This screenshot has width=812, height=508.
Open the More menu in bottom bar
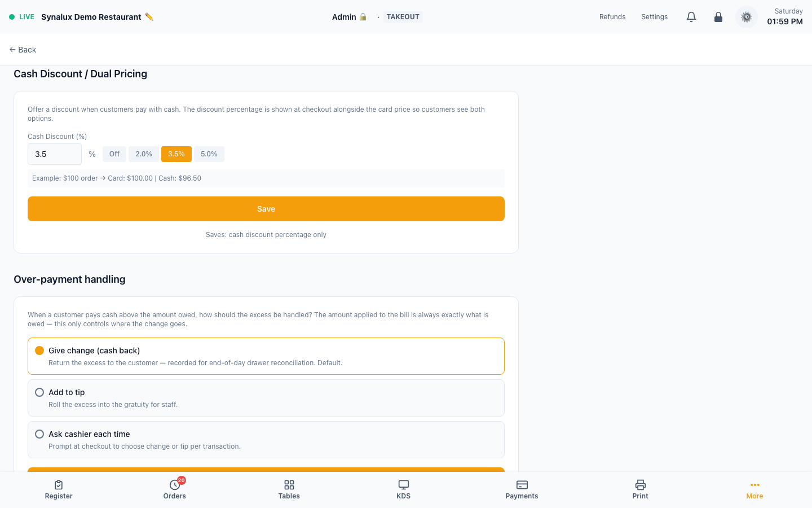(754, 489)
